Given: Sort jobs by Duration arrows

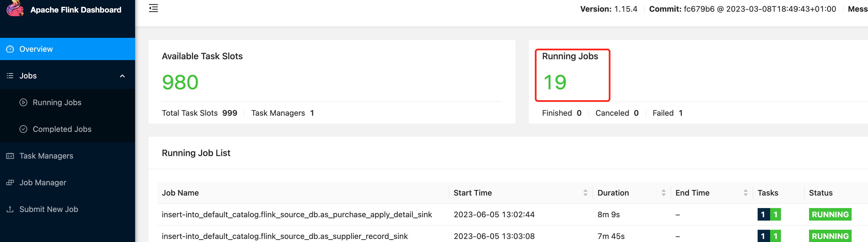Looking at the screenshot, I should coord(663,193).
